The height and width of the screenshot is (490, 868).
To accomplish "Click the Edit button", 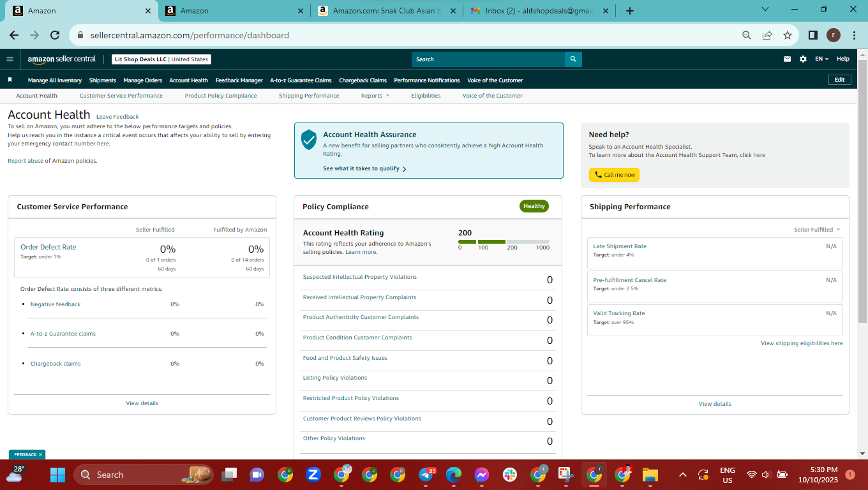I will 839,80.
